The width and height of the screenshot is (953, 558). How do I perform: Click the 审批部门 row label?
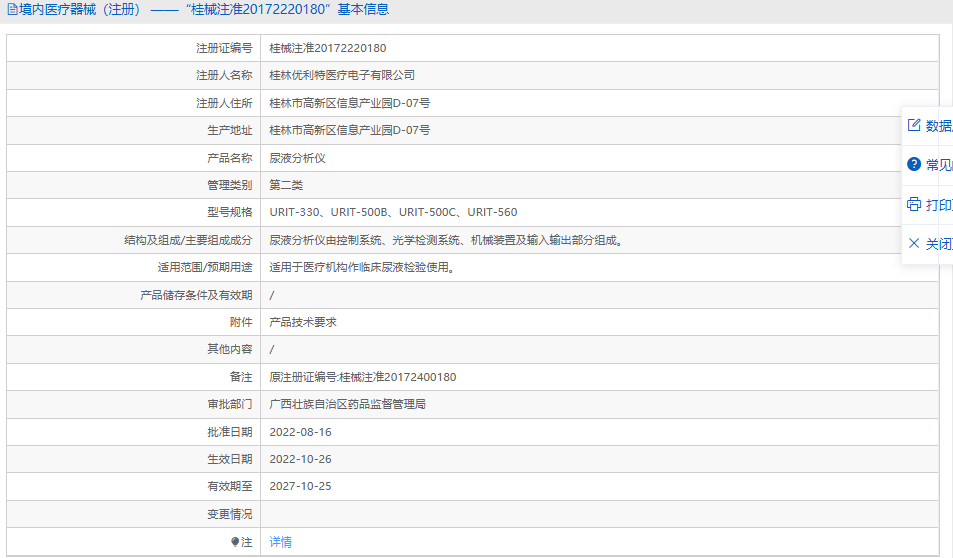pyautogui.click(x=230, y=404)
